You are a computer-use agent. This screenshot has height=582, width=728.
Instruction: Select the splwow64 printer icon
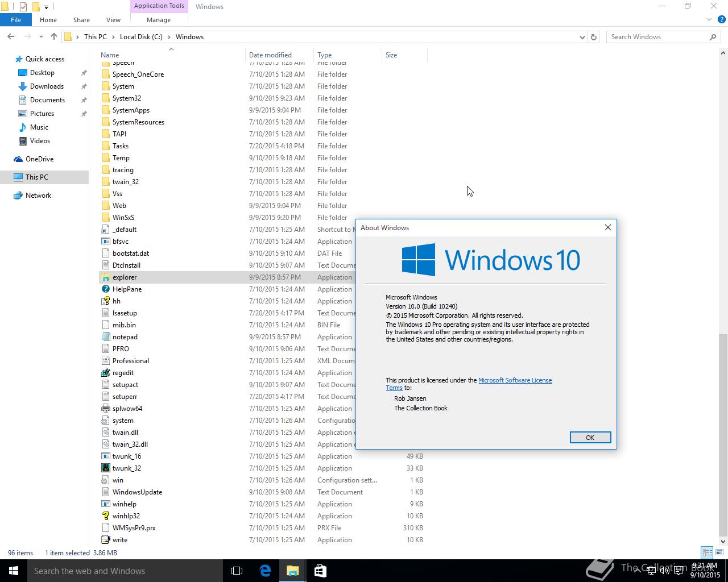(105, 409)
